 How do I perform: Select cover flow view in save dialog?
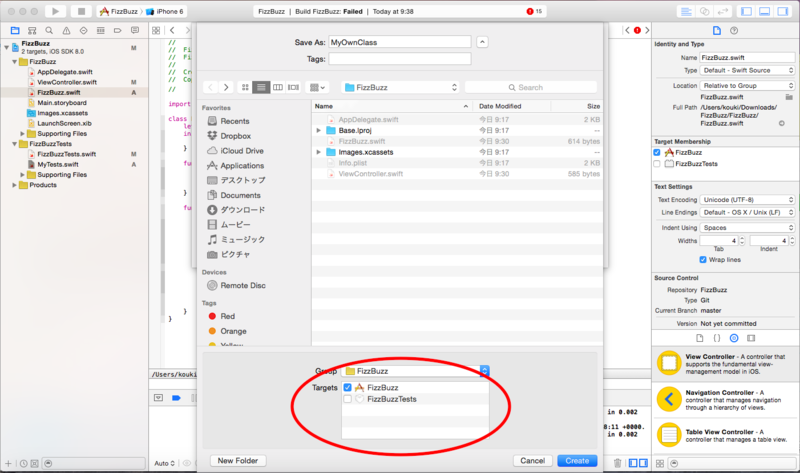coord(293,87)
